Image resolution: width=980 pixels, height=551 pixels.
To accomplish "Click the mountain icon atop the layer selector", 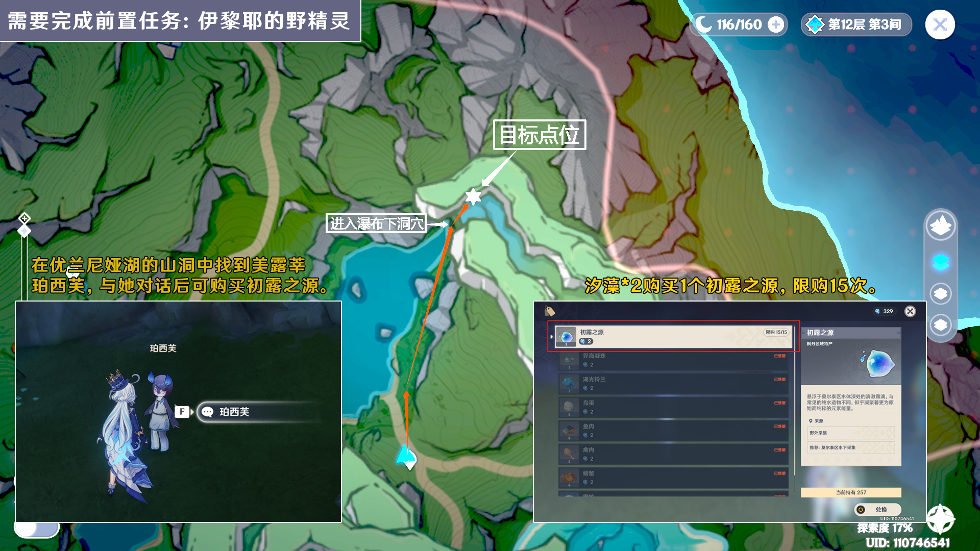I will coord(941,226).
